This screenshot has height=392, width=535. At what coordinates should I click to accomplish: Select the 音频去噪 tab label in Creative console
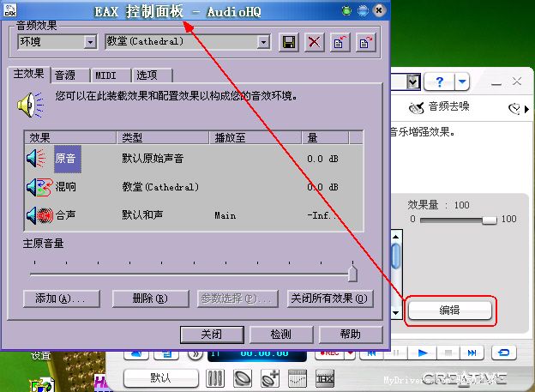448,107
